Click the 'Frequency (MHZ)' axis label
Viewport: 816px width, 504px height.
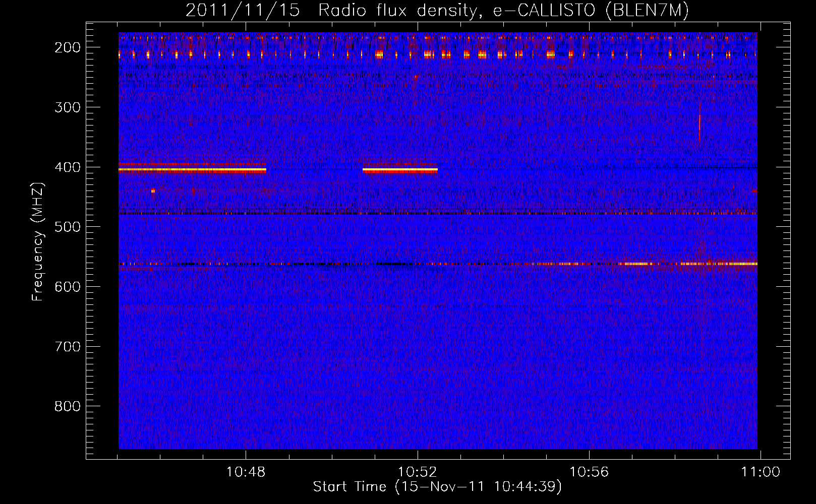(x=38, y=242)
